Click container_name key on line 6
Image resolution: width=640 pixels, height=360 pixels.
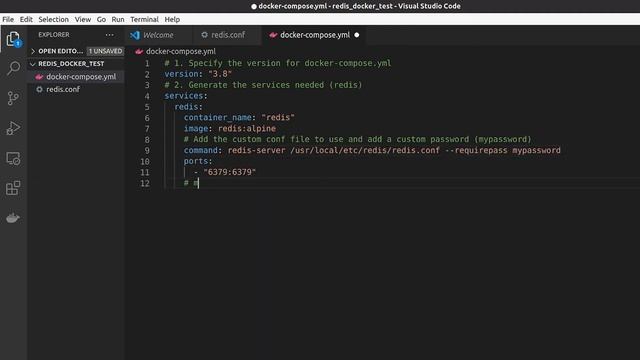[218, 118]
